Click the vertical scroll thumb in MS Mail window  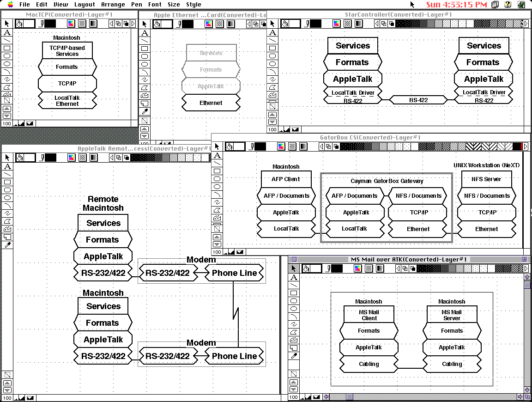click(527, 285)
